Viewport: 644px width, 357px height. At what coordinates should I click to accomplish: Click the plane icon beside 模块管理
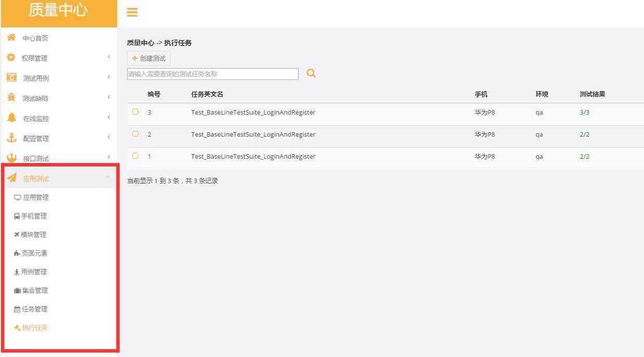click(x=17, y=235)
